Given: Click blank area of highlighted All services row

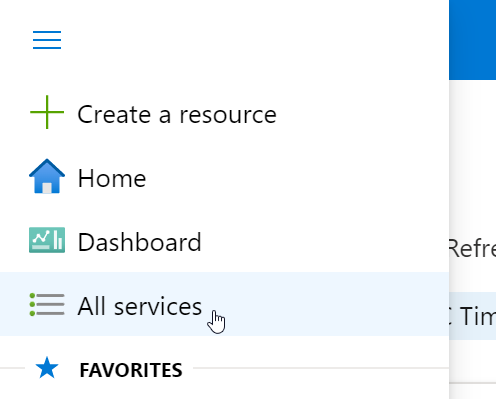Looking at the screenshot, I should [333, 304].
